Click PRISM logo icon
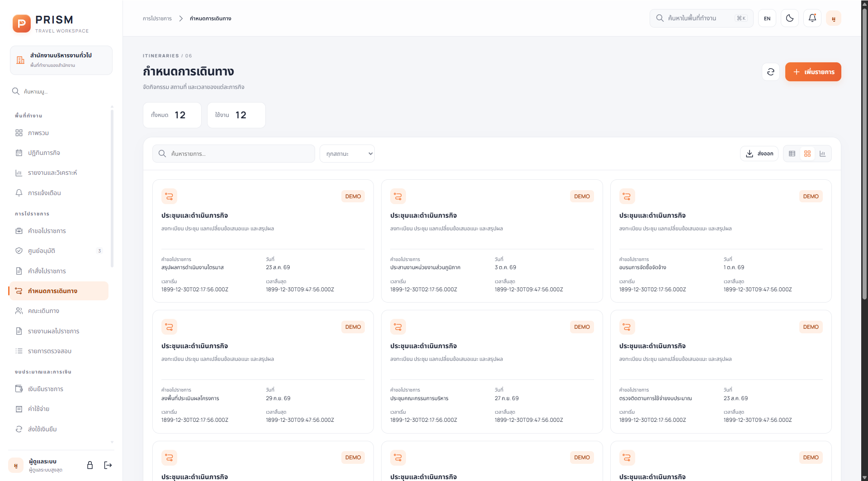868x481 pixels. click(x=22, y=23)
